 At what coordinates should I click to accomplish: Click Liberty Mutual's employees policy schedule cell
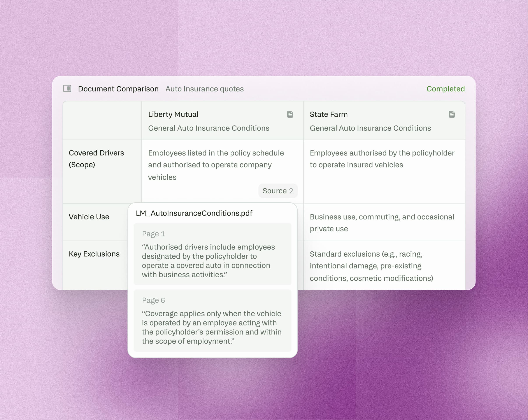coord(216,165)
